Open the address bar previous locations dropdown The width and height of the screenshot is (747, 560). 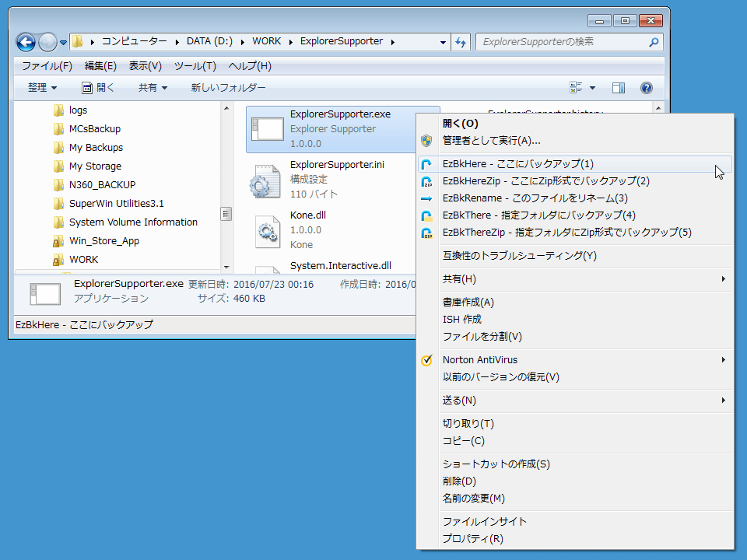coord(443,42)
